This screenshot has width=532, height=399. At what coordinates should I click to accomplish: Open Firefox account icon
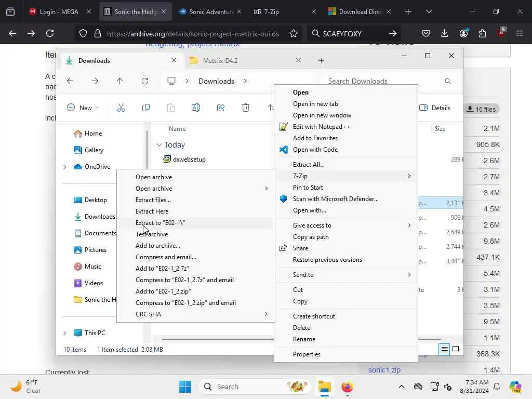[x=463, y=33]
